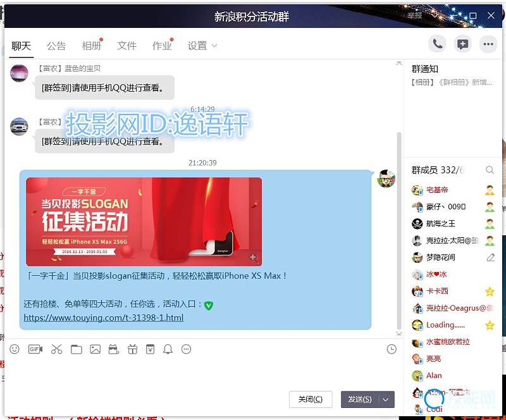Click the car avatar of second sign-in message
This screenshot has height=420, width=506.
[x=19, y=127]
